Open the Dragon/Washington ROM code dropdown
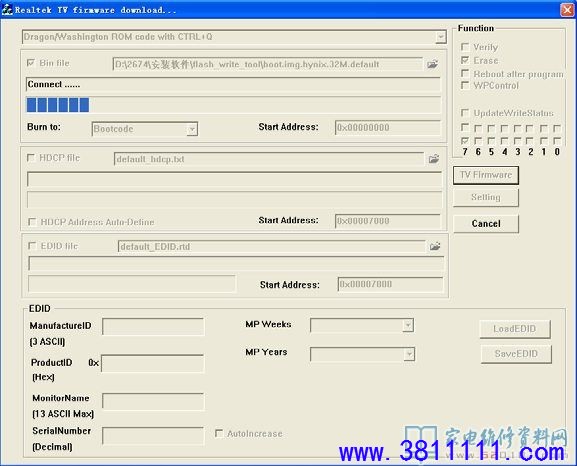Viewport: 577px width, 466px height. point(440,37)
